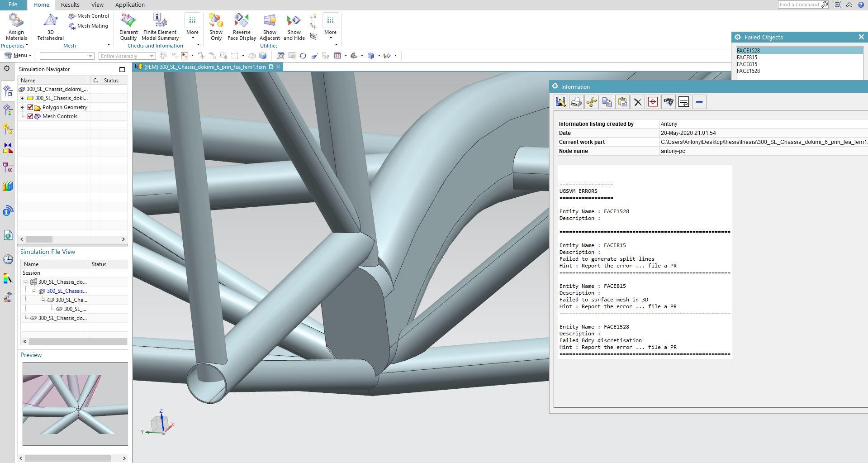The height and width of the screenshot is (463, 868).
Task: Open rendering style dropdown arrow beside the blue cube icon
Action: tap(379, 56)
